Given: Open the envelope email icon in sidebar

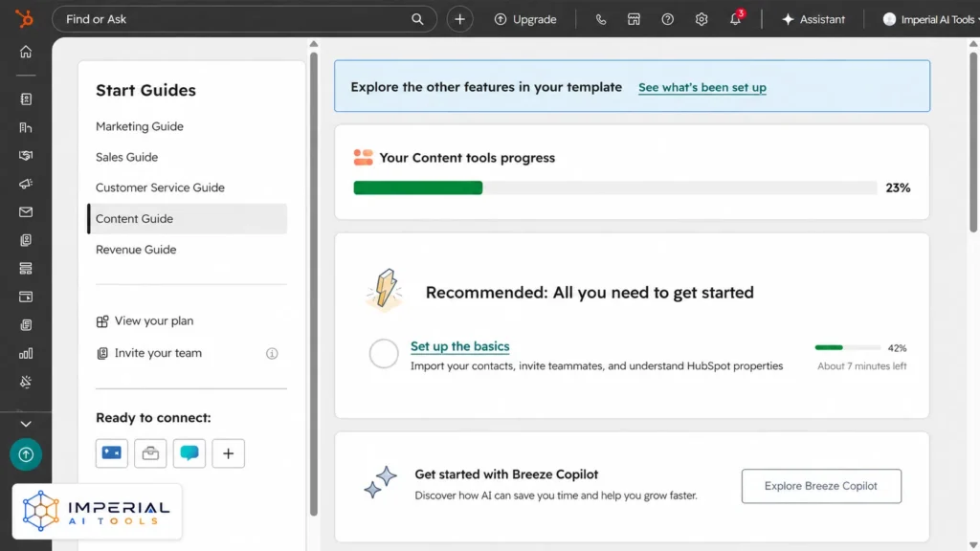Looking at the screenshot, I should click(26, 211).
